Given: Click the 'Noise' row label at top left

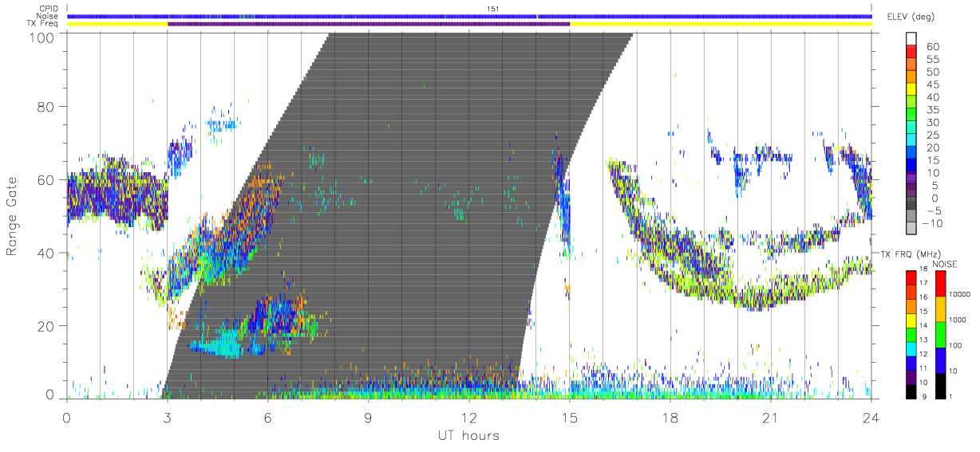Looking at the screenshot, I should pyautogui.click(x=48, y=16).
